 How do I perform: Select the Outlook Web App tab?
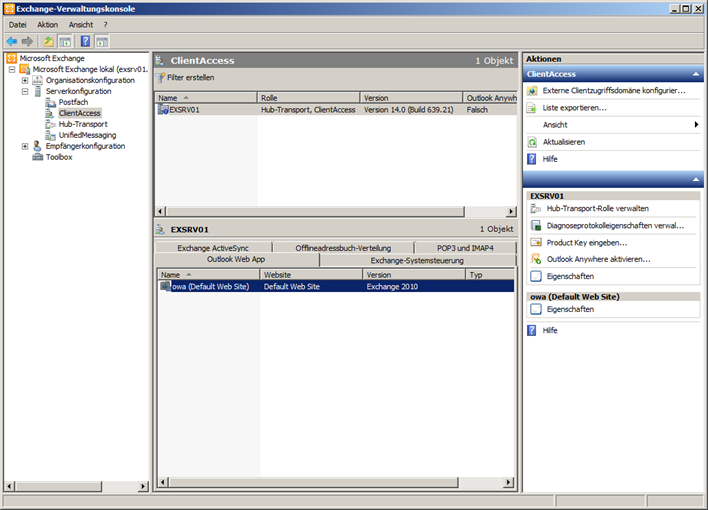pos(236,259)
